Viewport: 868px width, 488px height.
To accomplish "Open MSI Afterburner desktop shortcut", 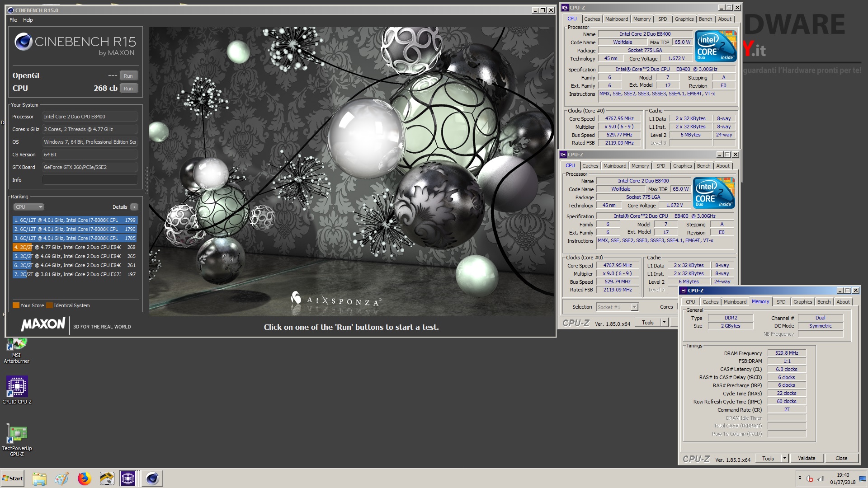I will (17, 352).
